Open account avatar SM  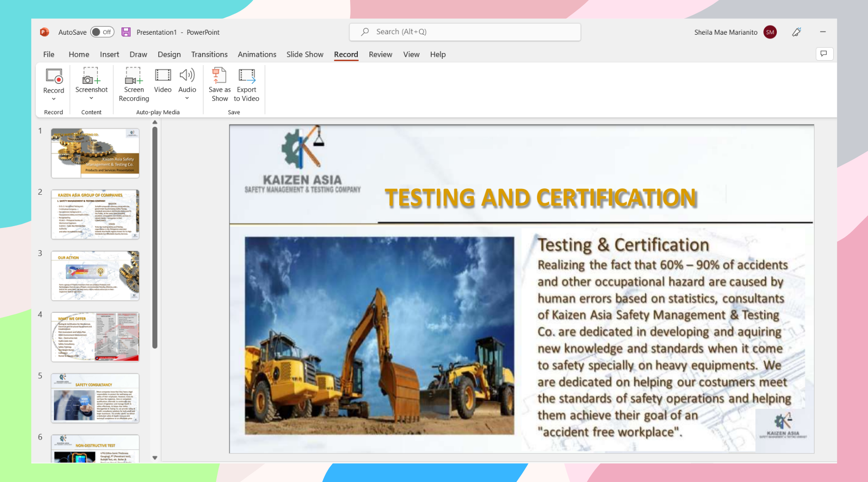click(x=770, y=32)
